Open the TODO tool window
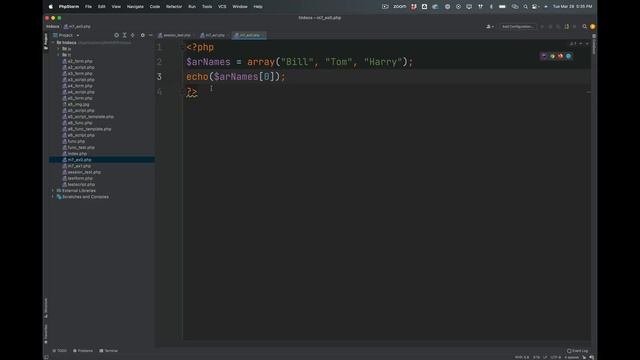The image size is (640, 360). point(60,351)
